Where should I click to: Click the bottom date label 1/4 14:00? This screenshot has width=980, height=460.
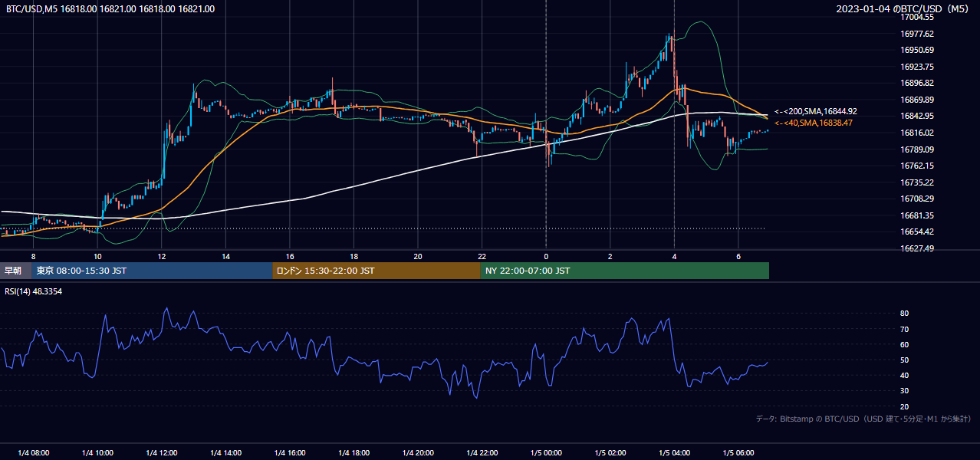coord(226,453)
